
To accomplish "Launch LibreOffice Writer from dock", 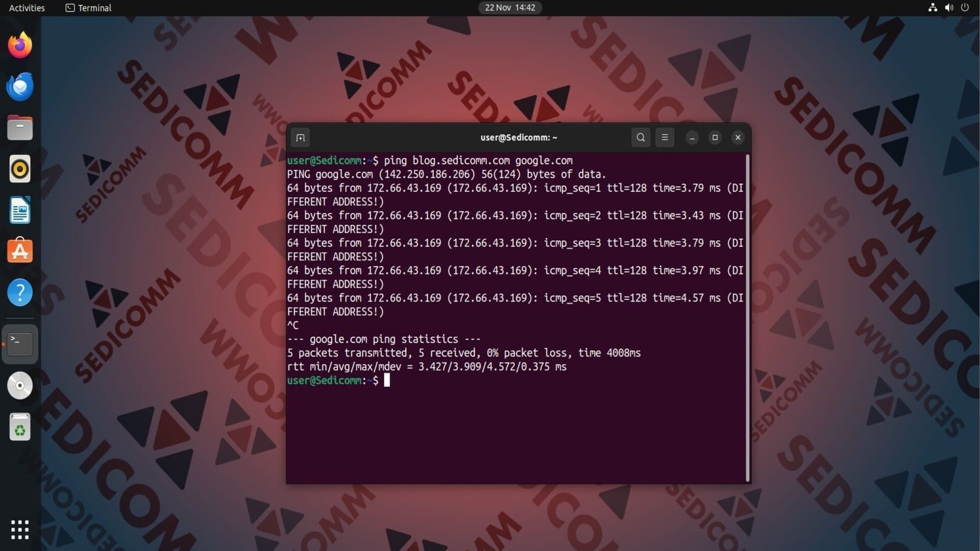I will 20,210.
